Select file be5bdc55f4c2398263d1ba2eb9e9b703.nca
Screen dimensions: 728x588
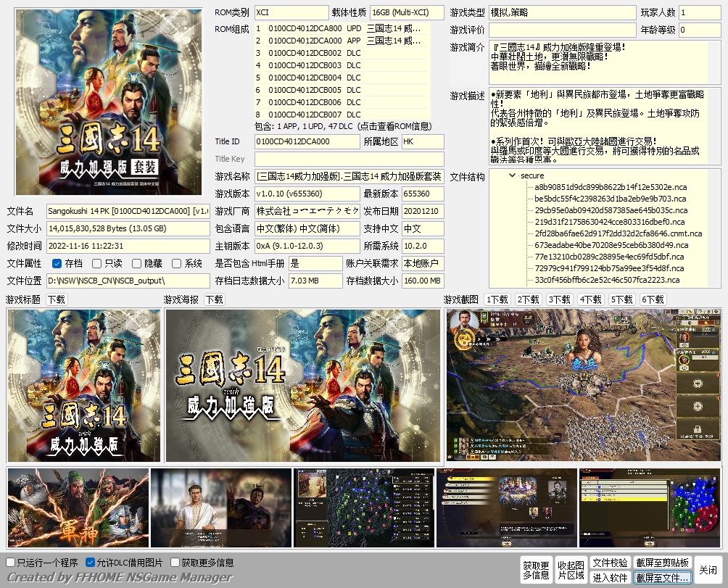(610, 199)
